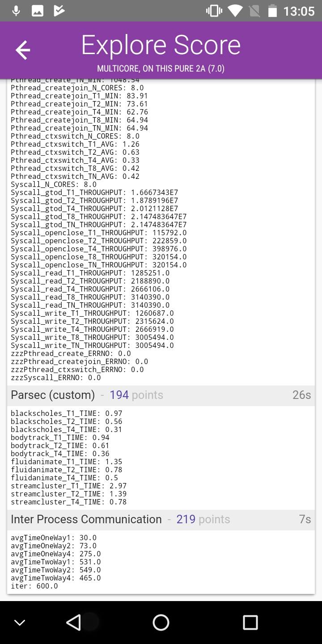The height and width of the screenshot is (644, 322).
Task: Tap the vibrate mode status icon
Action: click(x=214, y=11)
